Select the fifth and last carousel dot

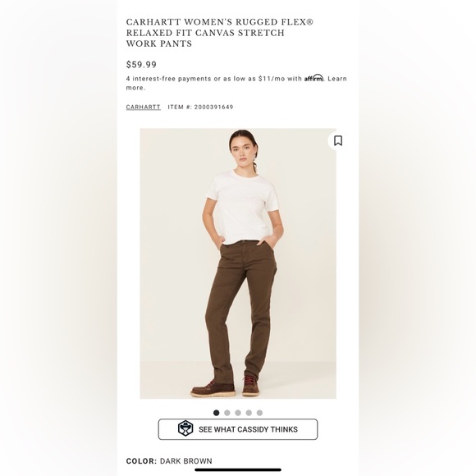click(x=259, y=413)
